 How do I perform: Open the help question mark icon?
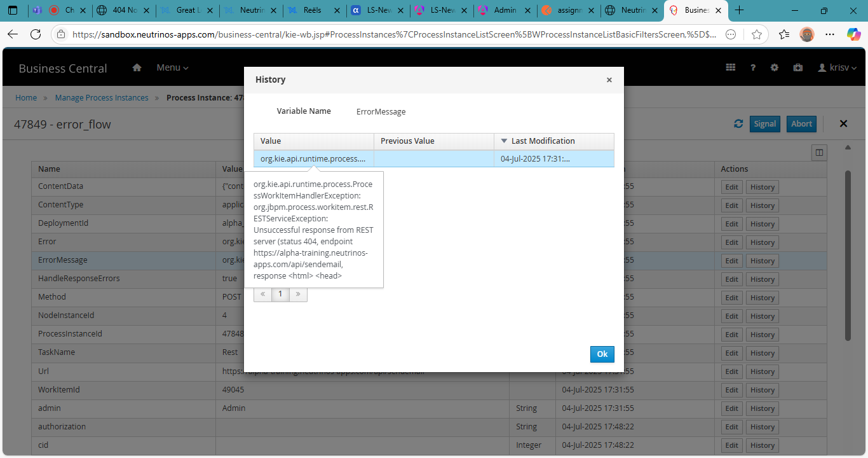[753, 68]
